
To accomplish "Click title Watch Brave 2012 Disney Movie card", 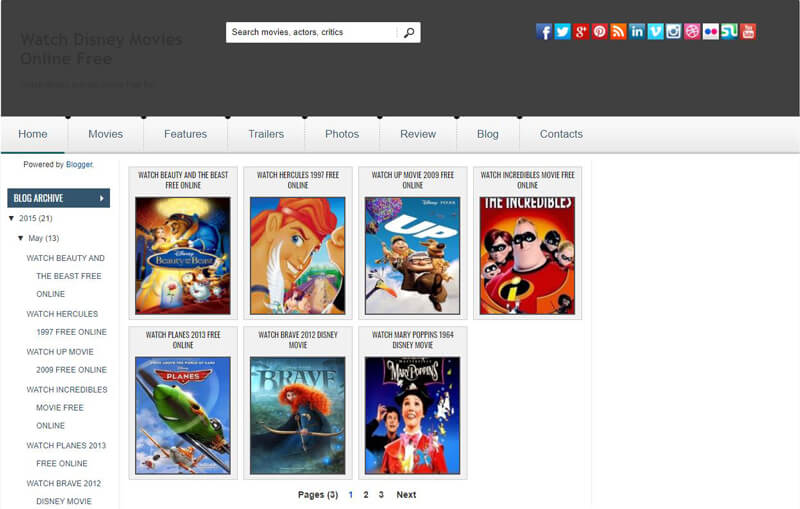I will 297,340.
